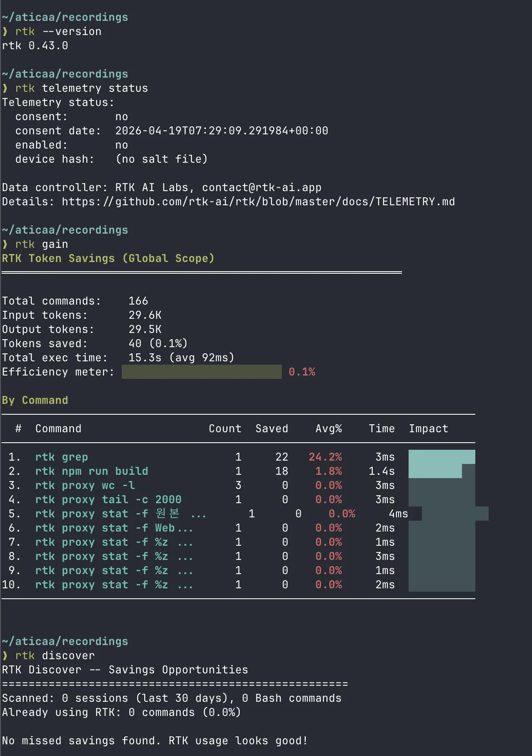Click the Efficiency meter progress bar
532x756 pixels.
(x=202, y=372)
